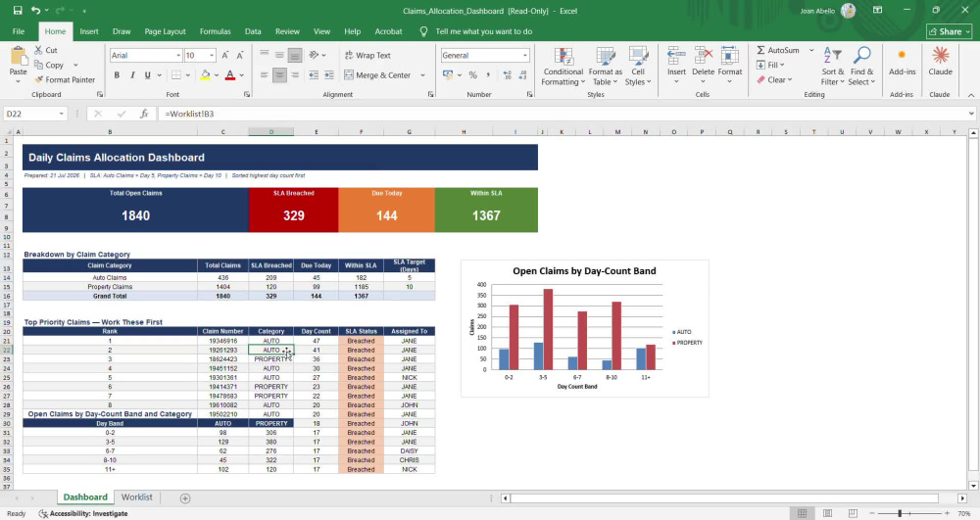Toggle Bold formatting
Viewport: 980px width, 520px height.
(x=117, y=74)
